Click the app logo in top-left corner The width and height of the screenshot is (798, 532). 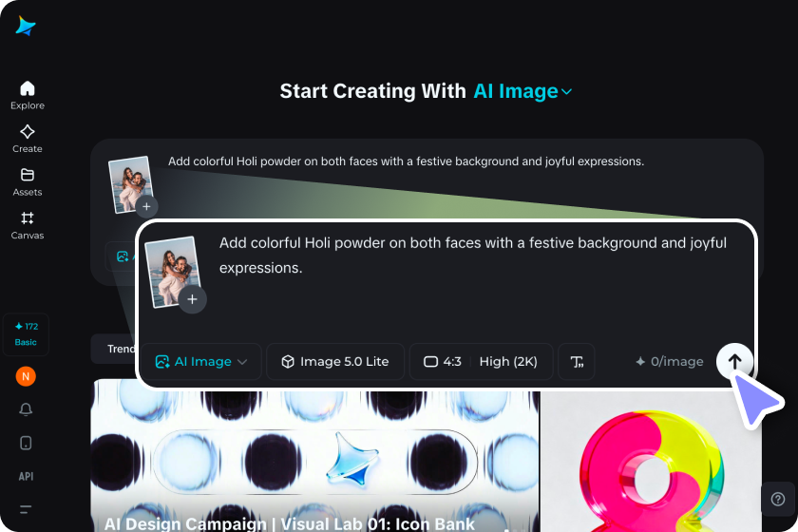pos(26,26)
